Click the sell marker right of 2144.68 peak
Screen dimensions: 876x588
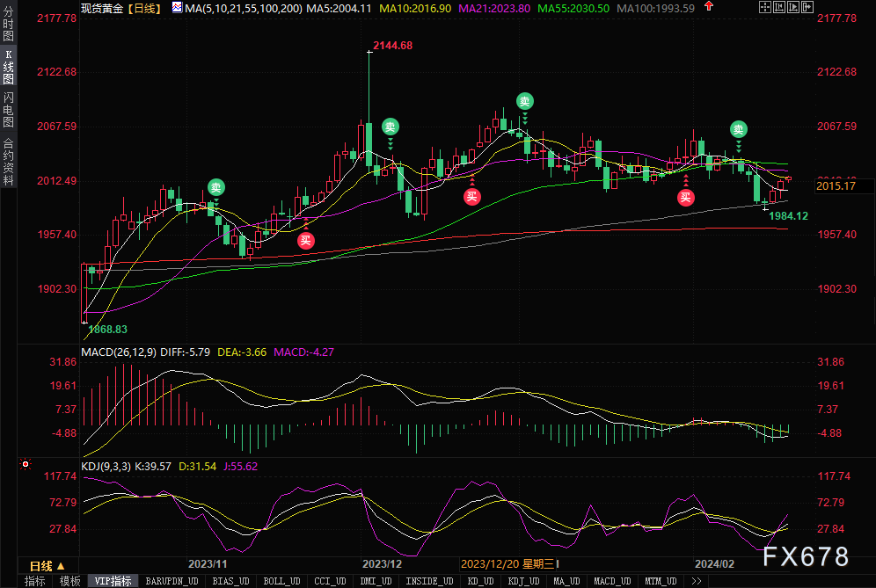390,127
